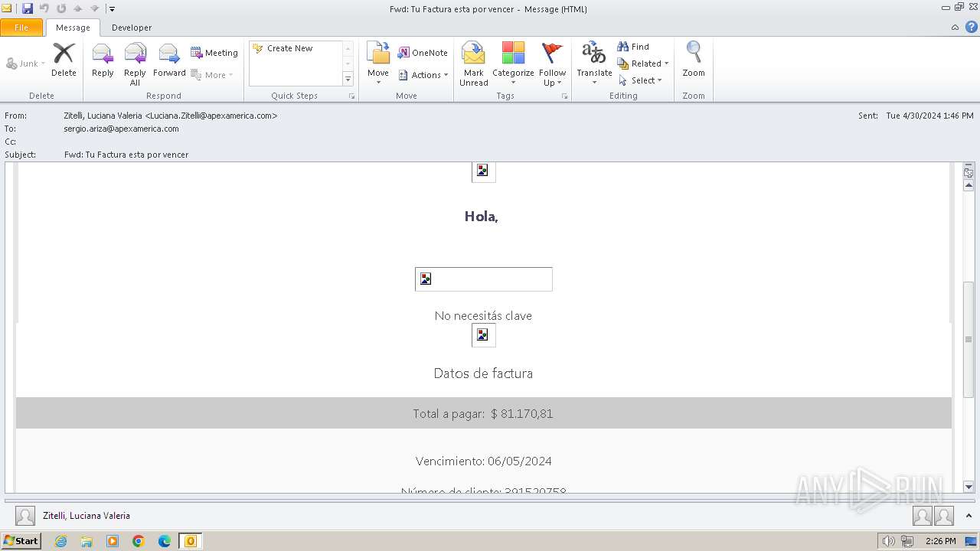Click the vertical scrollbar thumb
The width and height of the screenshot is (980, 551).
point(969,339)
